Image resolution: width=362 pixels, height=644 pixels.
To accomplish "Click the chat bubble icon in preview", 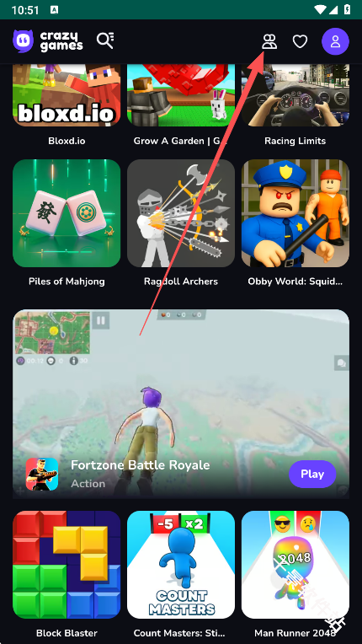I will pos(341,363).
